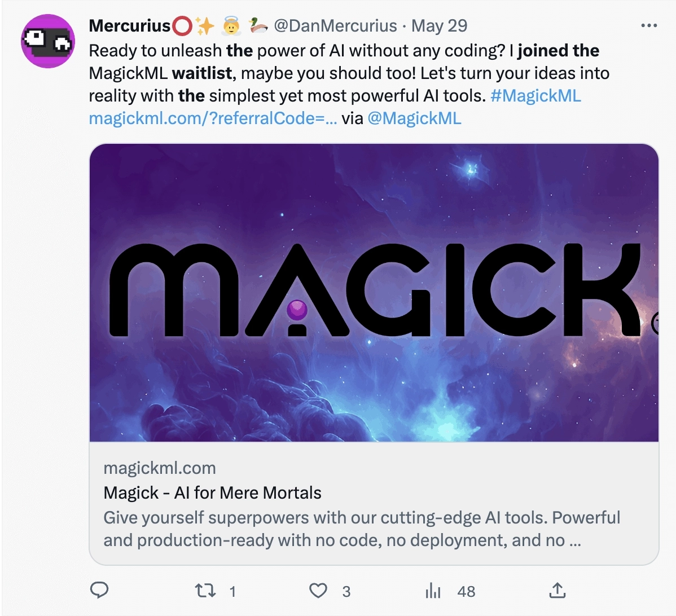
Task: Click the like count showing 3
Action: [x=346, y=591]
